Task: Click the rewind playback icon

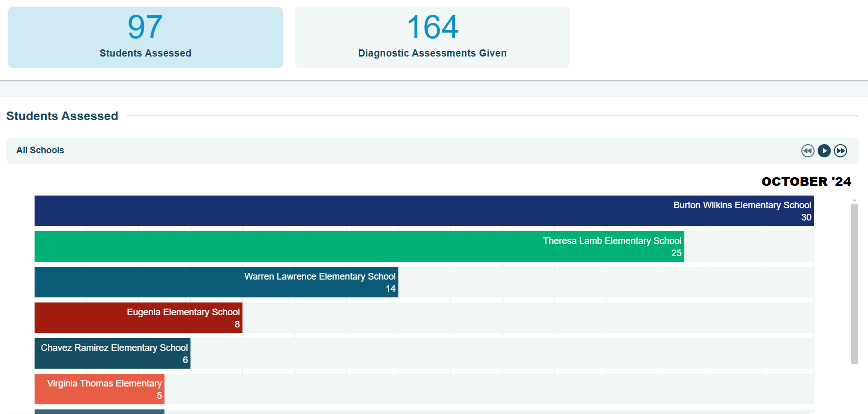Action: point(807,151)
